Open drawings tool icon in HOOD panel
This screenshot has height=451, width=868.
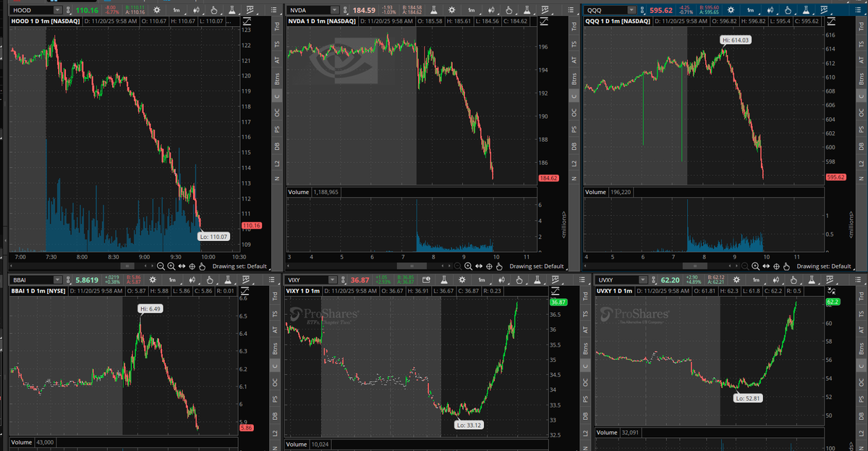(x=213, y=10)
